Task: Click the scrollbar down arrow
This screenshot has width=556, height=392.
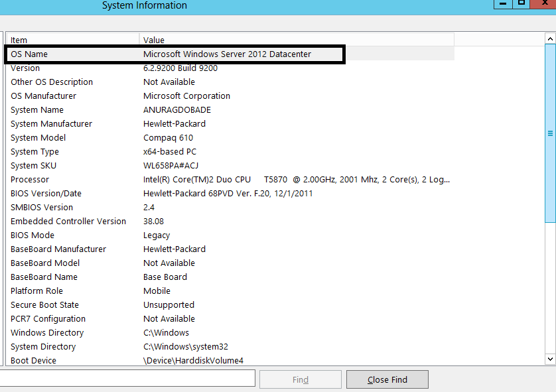Action: tap(550, 359)
